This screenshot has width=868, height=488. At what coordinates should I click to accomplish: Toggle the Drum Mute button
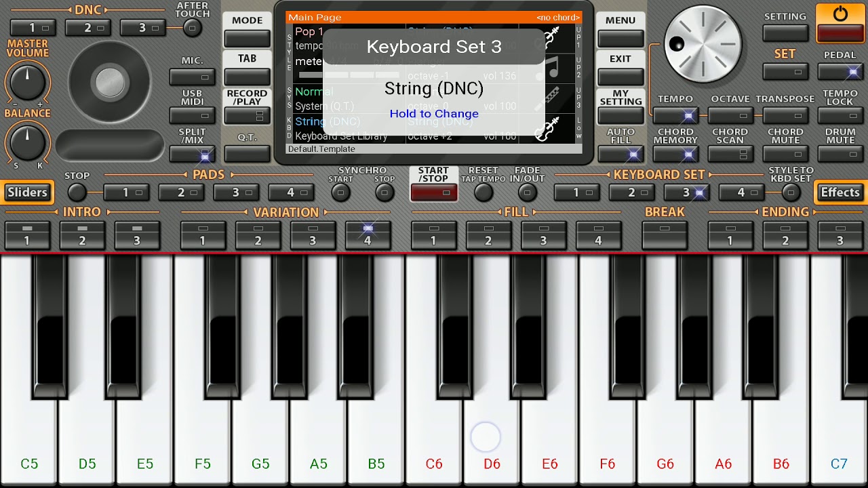point(840,155)
